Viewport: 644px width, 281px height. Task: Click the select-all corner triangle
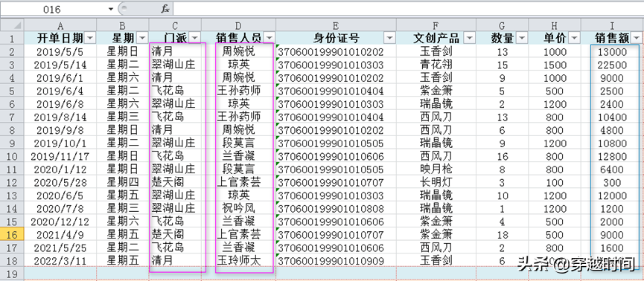(x=13, y=25)
